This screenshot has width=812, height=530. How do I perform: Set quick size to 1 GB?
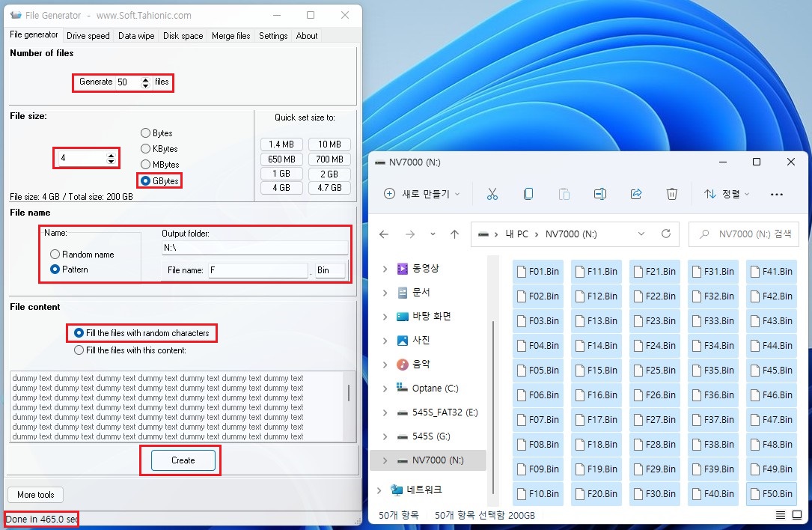pos(281,174)
